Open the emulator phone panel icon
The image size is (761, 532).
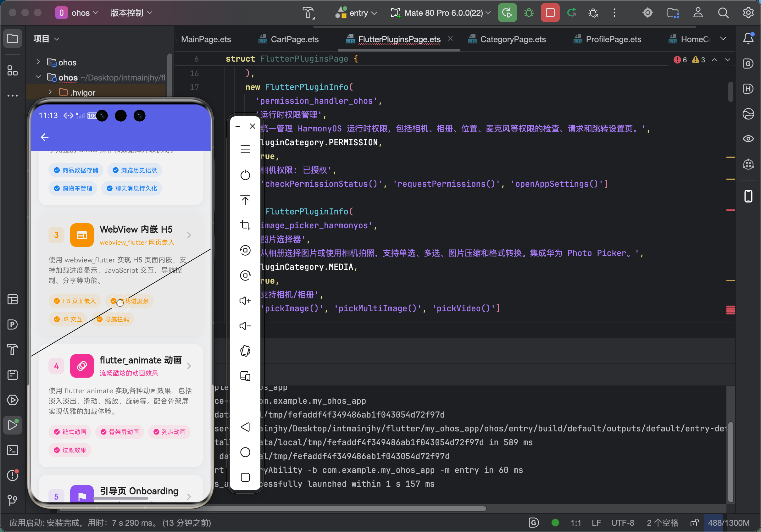click(748, 196)
